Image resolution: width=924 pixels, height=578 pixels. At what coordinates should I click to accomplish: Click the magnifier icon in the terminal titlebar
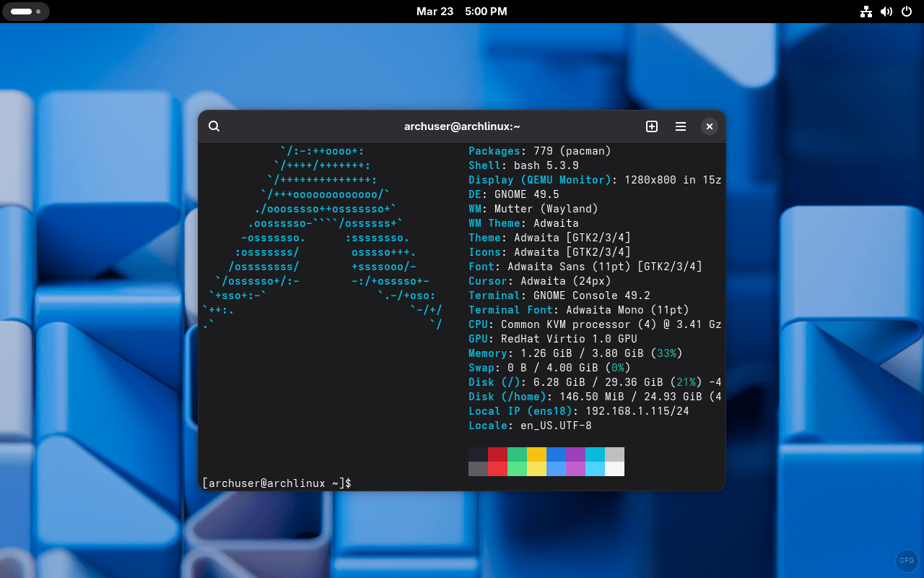[214, 126]
